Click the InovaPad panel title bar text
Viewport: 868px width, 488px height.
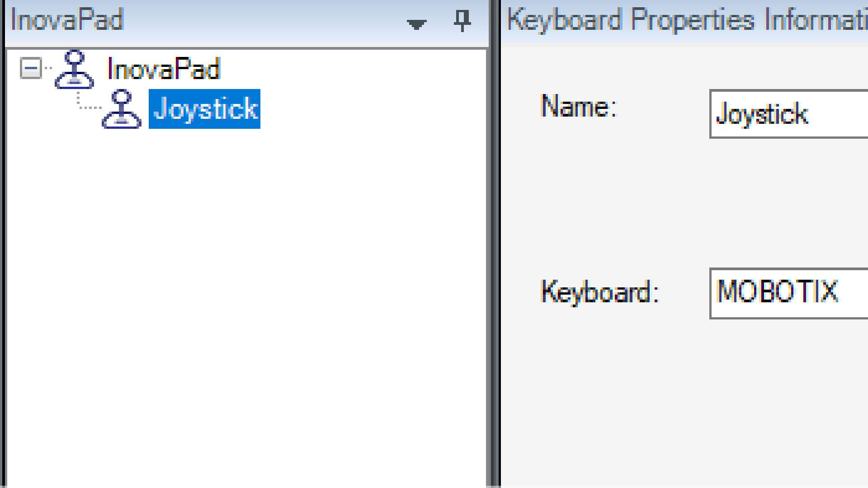[x=67, y=21]
